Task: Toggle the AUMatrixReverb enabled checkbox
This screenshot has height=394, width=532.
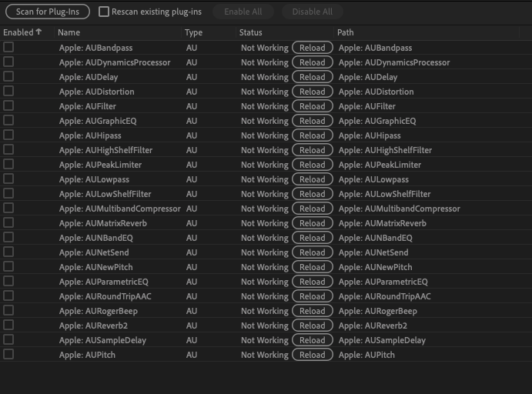Action: (8, 223)
